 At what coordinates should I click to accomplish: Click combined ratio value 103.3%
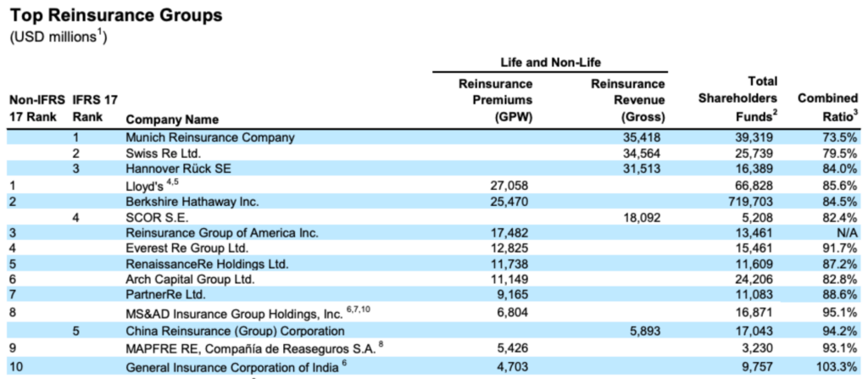point(837,366)
